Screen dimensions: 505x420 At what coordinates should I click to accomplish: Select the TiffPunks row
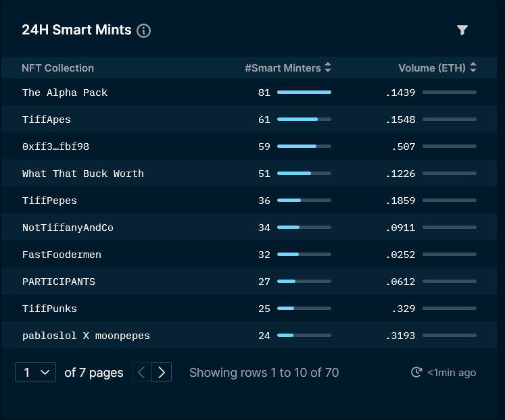click(249, 309)
